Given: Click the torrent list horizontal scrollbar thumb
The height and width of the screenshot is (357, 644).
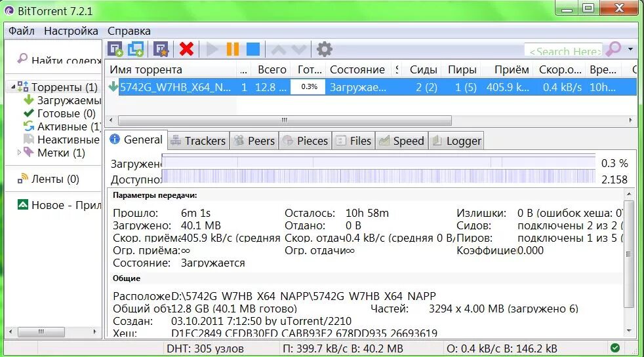Looking at the screenshot, I should [x=285, y=121].
